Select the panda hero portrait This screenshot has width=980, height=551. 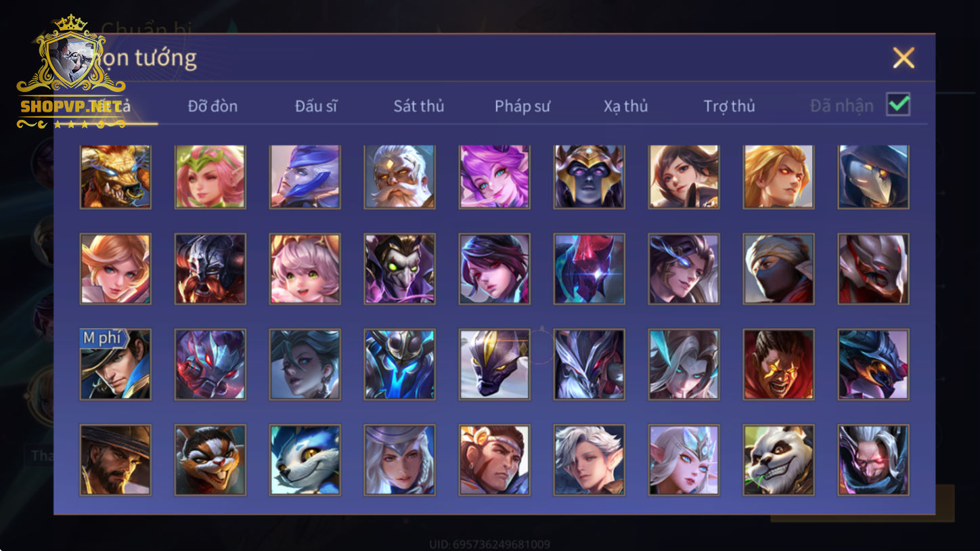click(x=778, y=460)
